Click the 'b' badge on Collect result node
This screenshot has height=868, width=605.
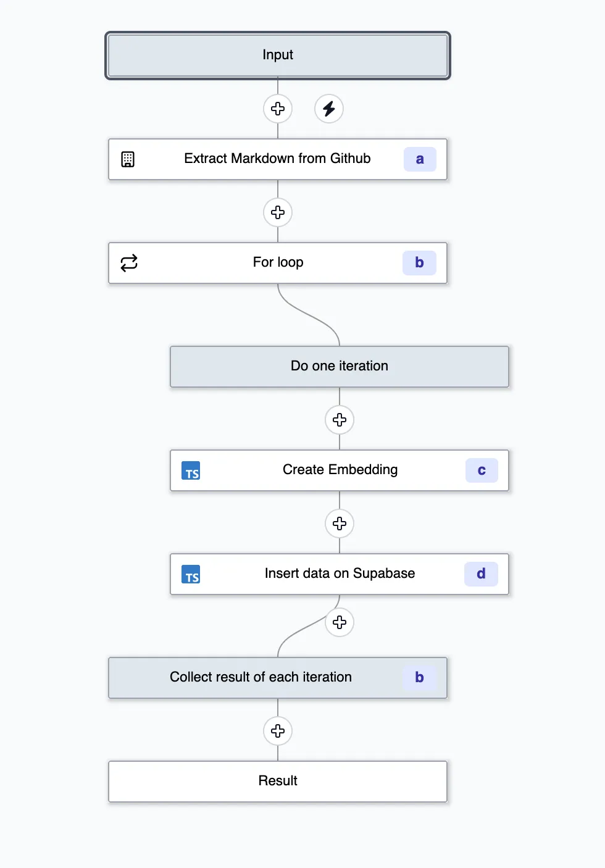(x=420, y=677)
